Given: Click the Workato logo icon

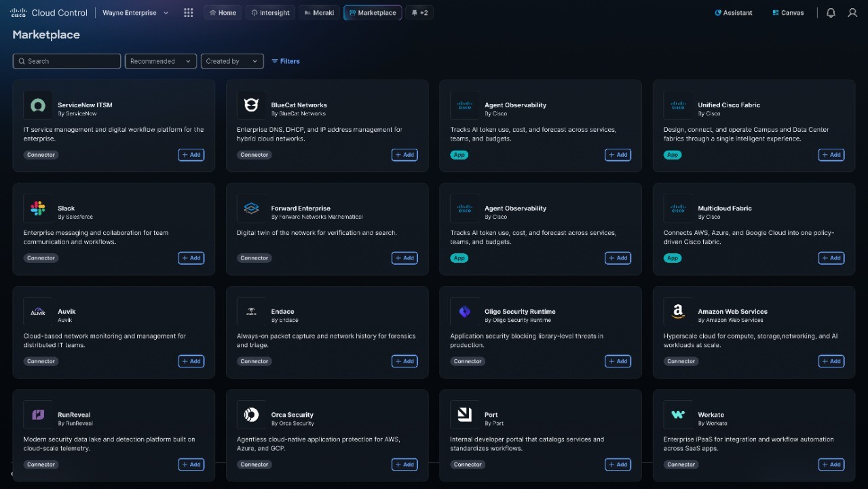Looking at the screenshot, I should point(678,415).
